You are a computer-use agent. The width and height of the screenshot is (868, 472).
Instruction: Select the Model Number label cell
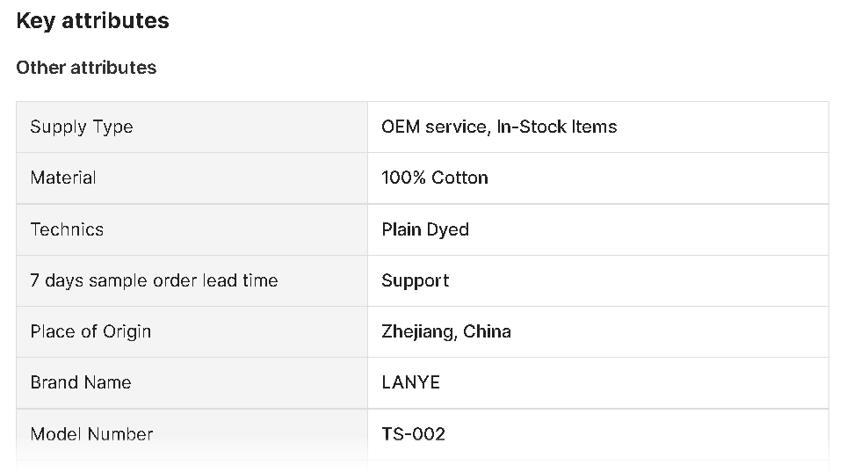click(192, 434)
